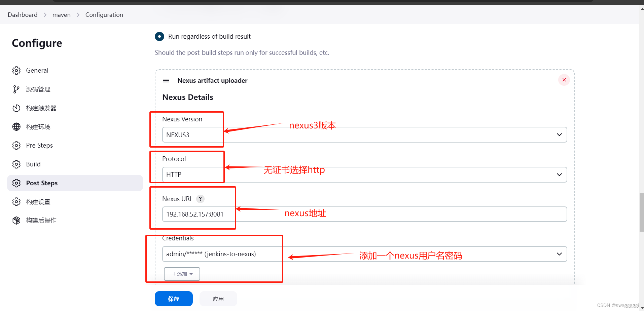Click the 应用 apply button
644x311 pixels.
click(x=218, y=299)
